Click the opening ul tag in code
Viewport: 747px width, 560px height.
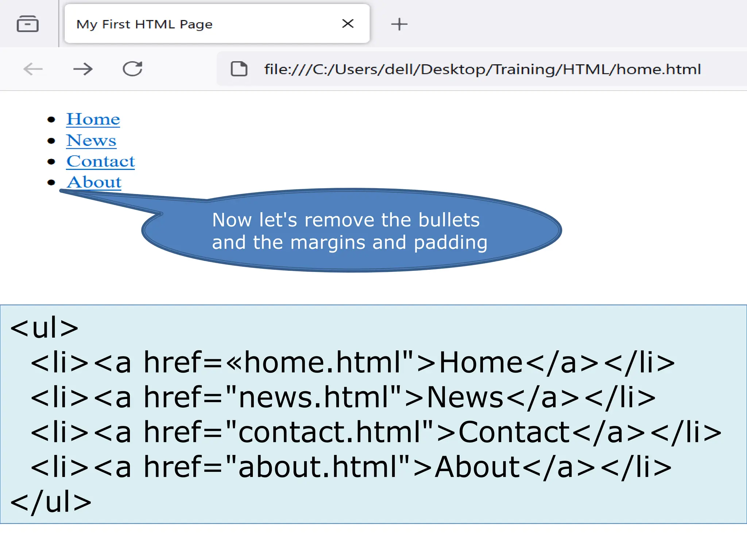click(x=44, y=328)
